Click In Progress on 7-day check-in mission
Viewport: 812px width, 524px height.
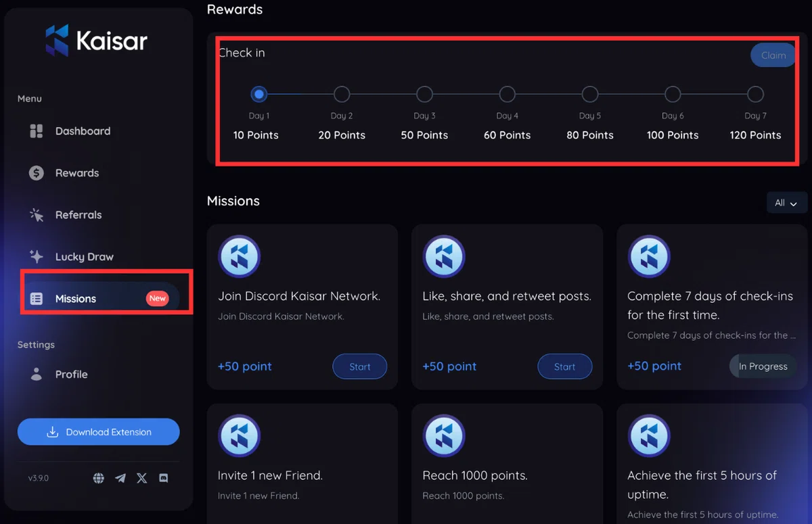(x=763, y=366)
